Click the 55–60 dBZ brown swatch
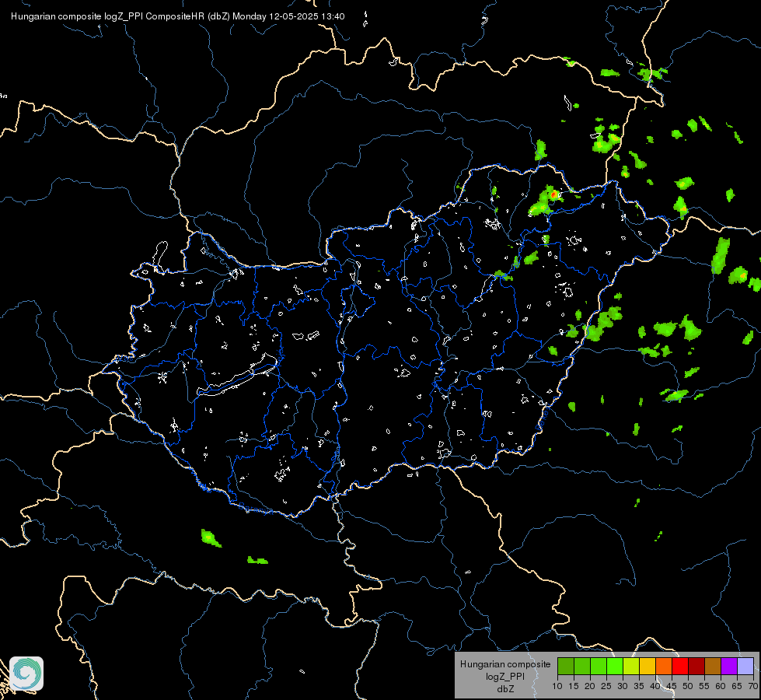This screenshot has height=700, width=761. 713,666
